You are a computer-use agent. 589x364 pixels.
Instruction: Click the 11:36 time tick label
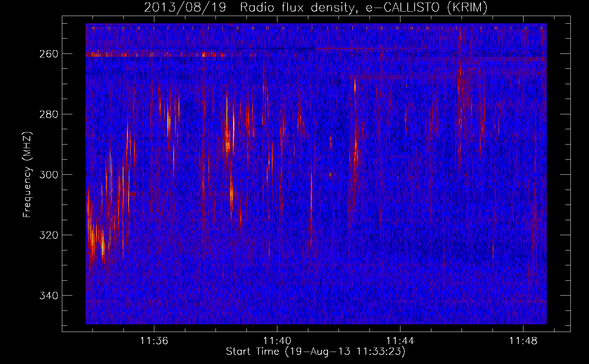[154, 341]
